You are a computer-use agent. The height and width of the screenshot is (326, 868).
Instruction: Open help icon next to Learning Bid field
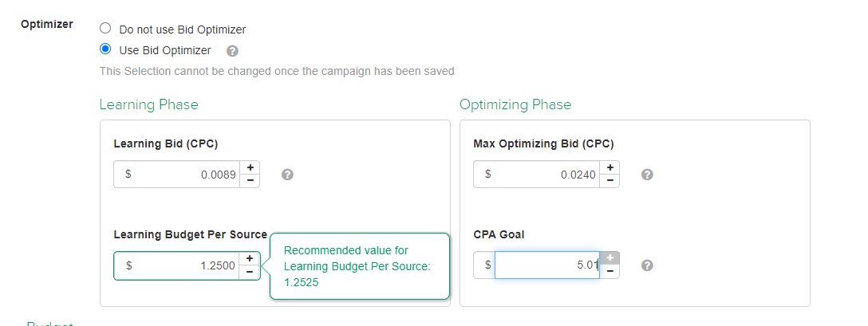(x=286, y=175)
